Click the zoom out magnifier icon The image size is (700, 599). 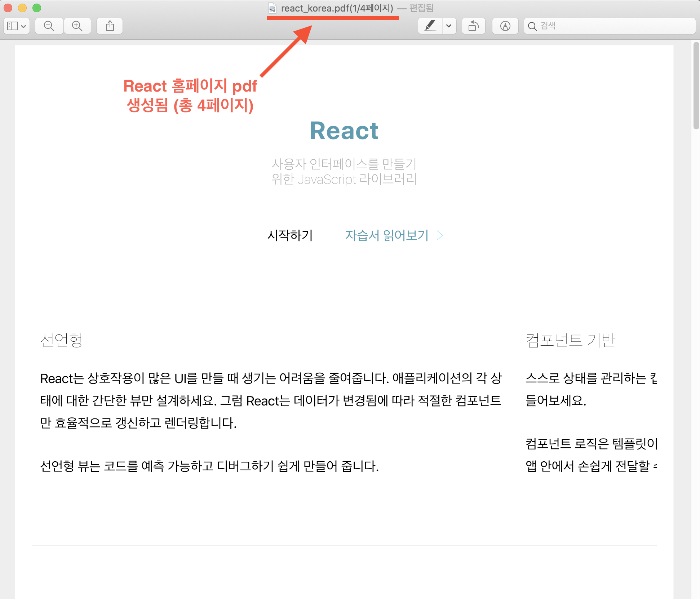49,26
